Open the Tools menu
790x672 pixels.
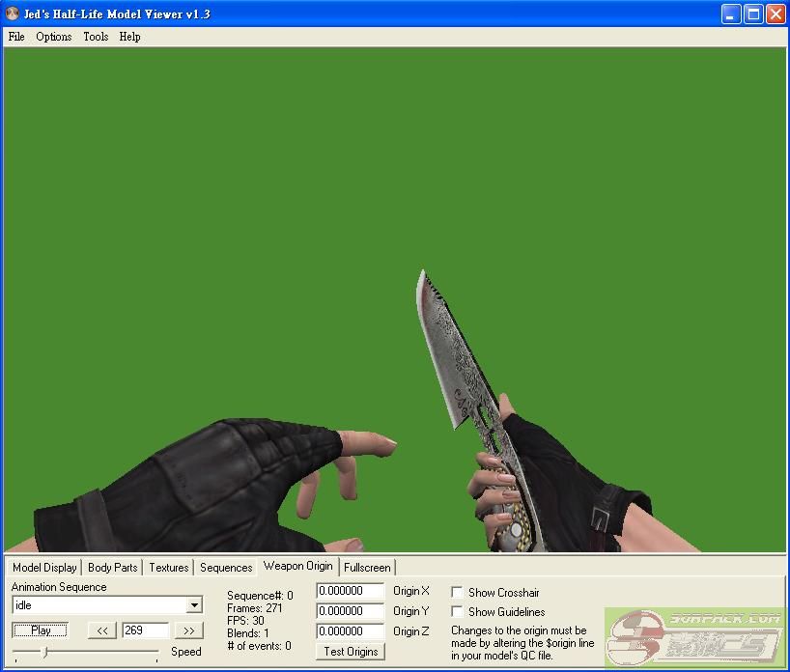96,37
